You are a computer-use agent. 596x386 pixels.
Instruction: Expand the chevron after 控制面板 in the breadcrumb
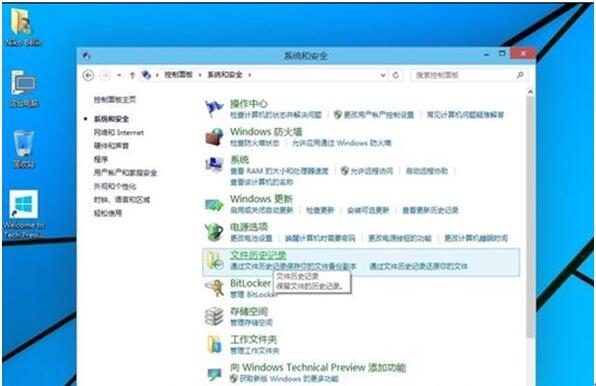click(x=200, y=75)
